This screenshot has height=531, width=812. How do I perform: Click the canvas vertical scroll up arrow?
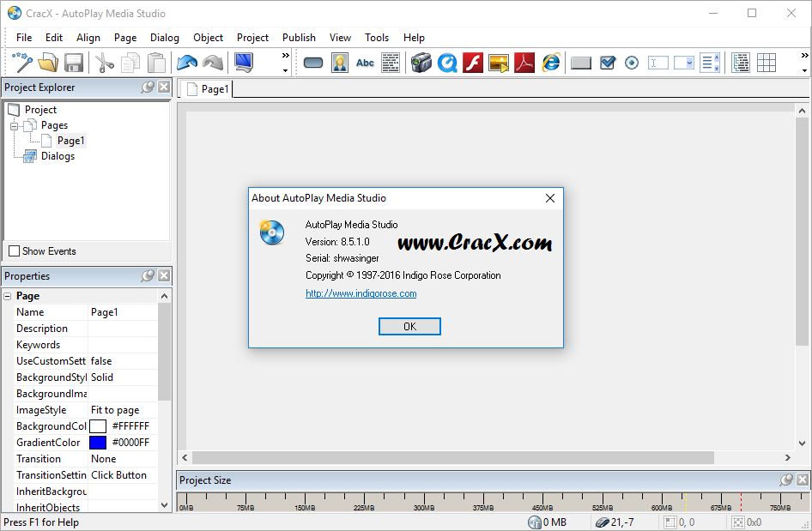pos(803,111)
